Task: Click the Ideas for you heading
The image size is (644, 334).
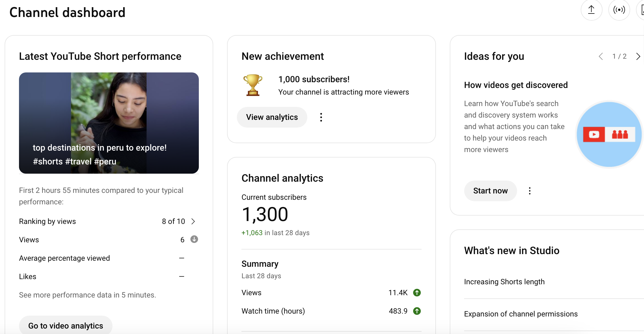Action: [494, 56]
